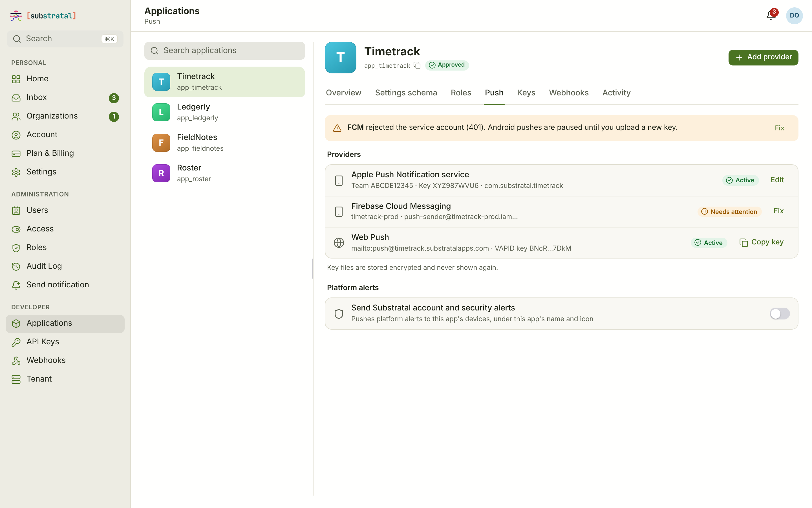812x508 pixels.
Task: Focus the Search applications field
Action: click(x=224, y=51)
